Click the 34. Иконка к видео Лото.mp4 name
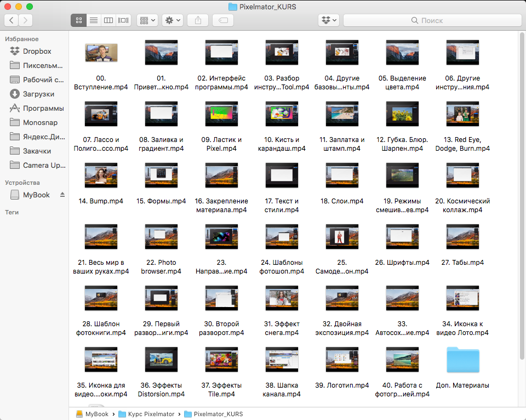The image size is (526, 420). (462, 328)
